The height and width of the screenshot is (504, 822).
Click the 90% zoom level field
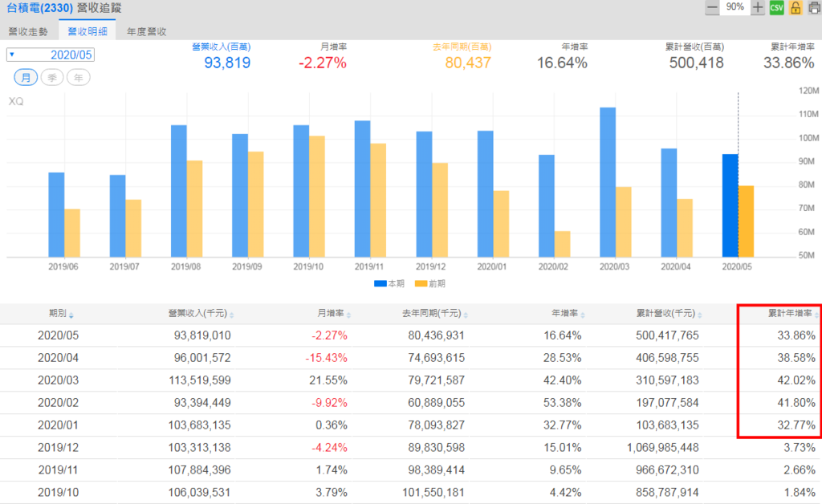click(x=735, y=7)
